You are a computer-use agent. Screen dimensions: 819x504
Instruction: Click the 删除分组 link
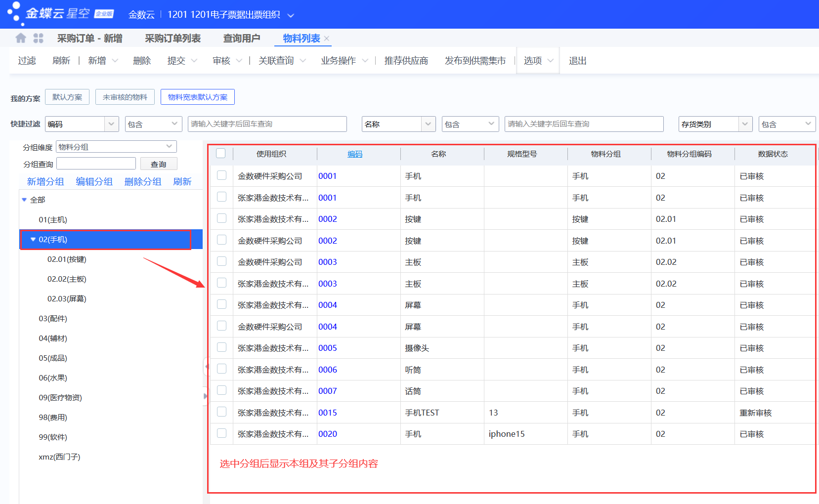click(143, 181)
